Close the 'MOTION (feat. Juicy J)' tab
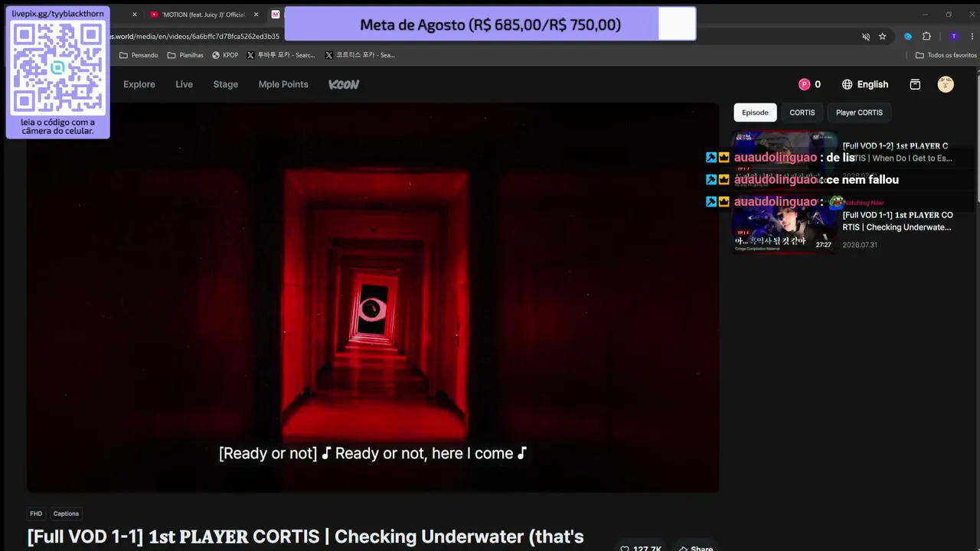This screenshot has width=980, height=551. click(x=256, y=15)
